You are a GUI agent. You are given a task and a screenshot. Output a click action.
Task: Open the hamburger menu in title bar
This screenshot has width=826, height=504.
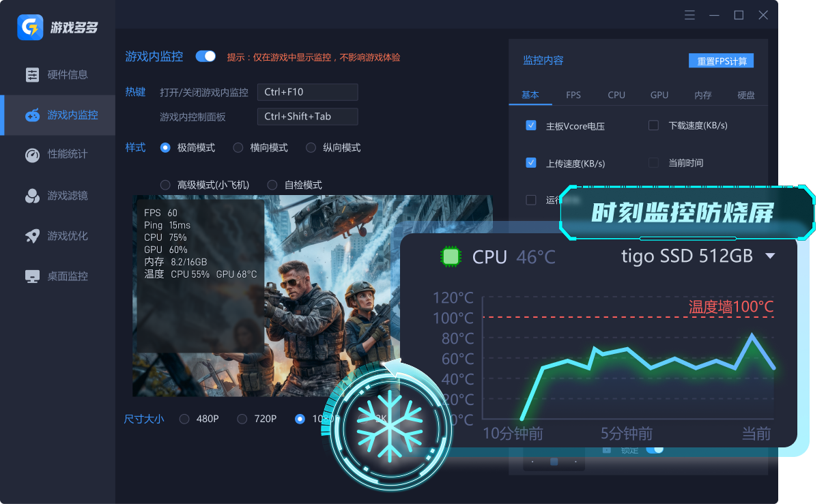pos(690,15)
